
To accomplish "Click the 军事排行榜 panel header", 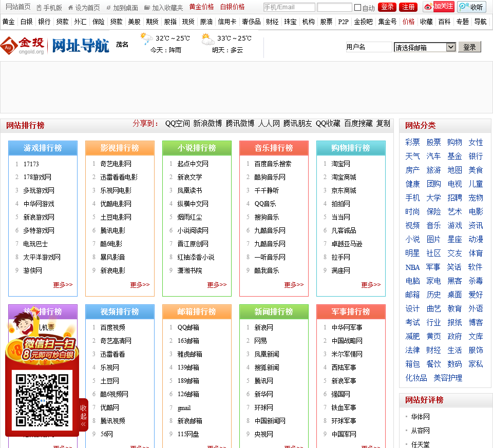I will click(351, 311).
